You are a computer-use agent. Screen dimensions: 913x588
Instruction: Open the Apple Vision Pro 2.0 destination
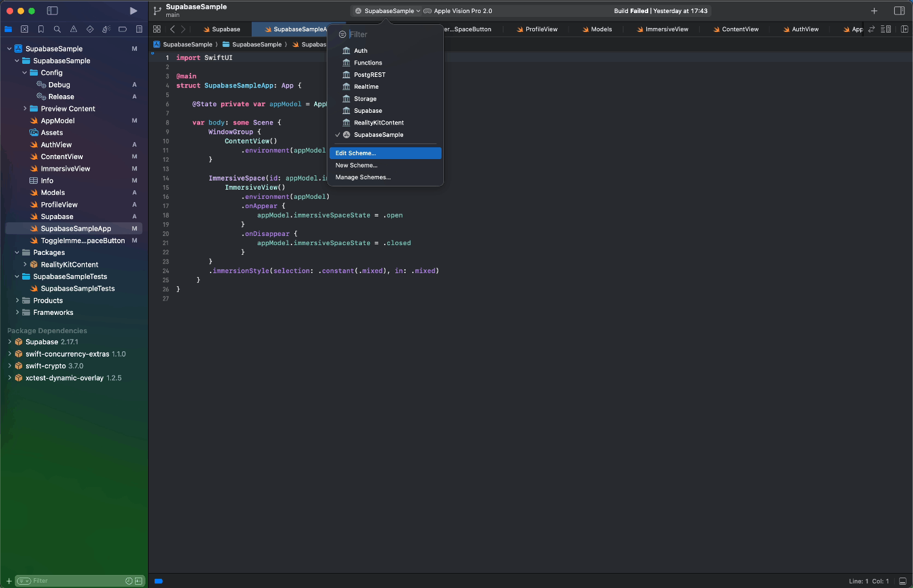point(458,11)
